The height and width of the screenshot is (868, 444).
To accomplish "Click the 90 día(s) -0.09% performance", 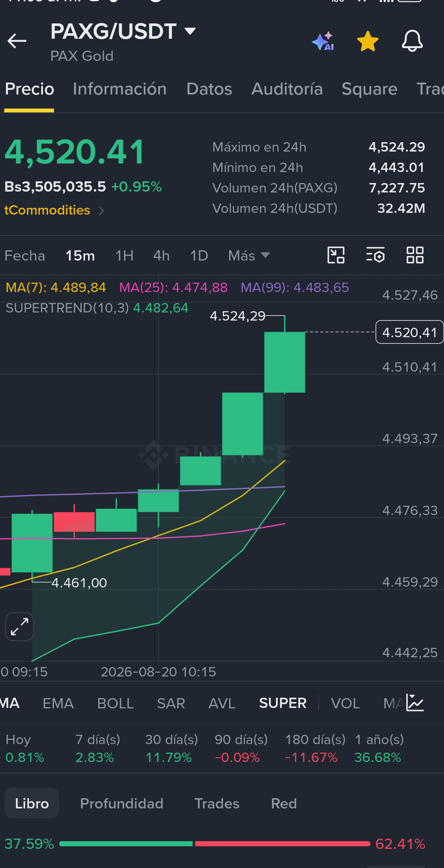I will [x=241, y=749].
